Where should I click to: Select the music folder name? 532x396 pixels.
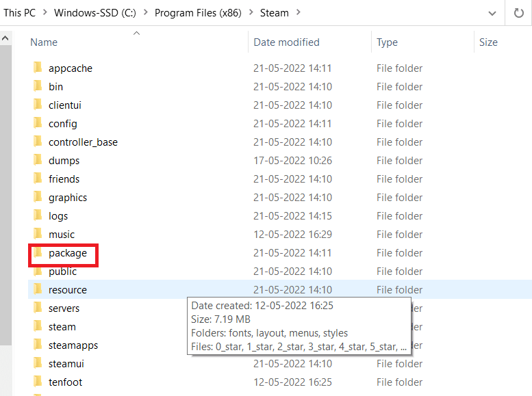tap(62, 235)
